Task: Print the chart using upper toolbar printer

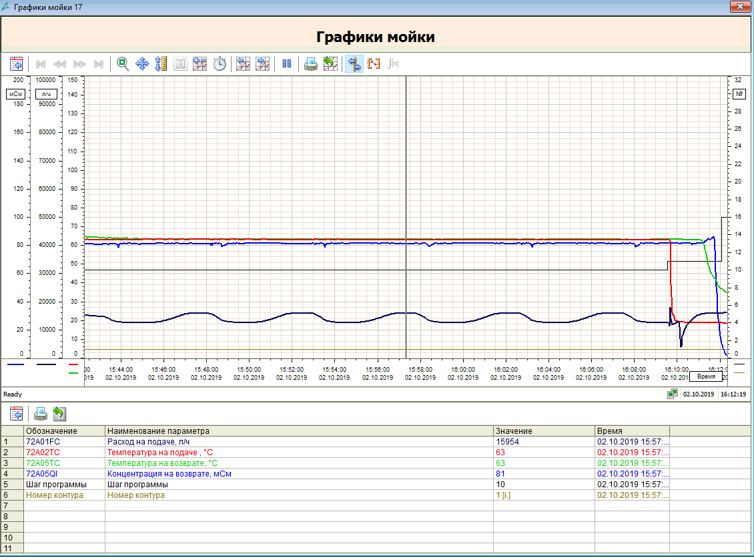Action: pos(311,64)
